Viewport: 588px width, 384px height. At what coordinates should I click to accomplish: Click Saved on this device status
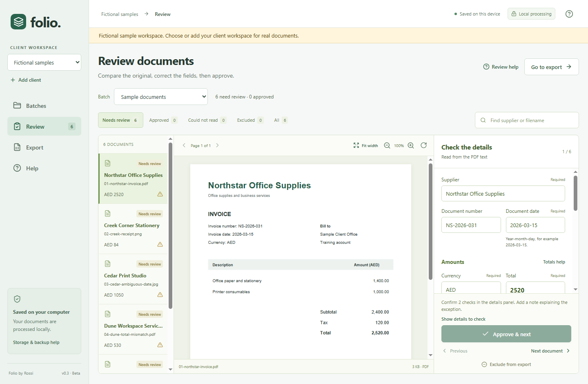[477, 14]
